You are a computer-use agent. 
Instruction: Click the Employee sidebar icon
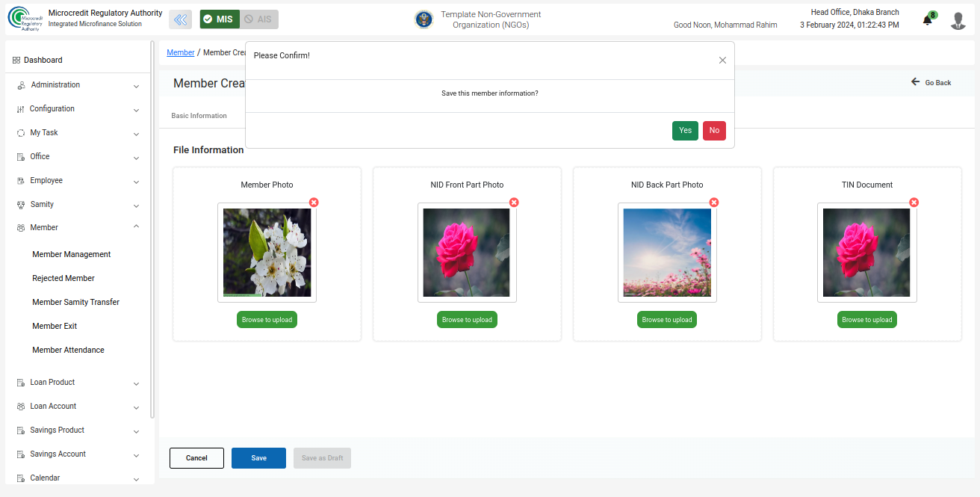(21, 181)
